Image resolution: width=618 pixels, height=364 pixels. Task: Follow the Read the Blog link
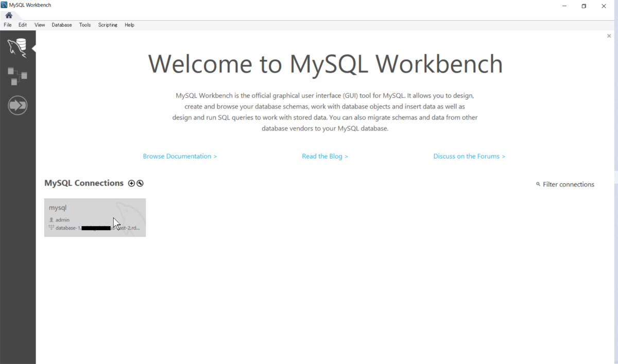[x=325, y=156]
